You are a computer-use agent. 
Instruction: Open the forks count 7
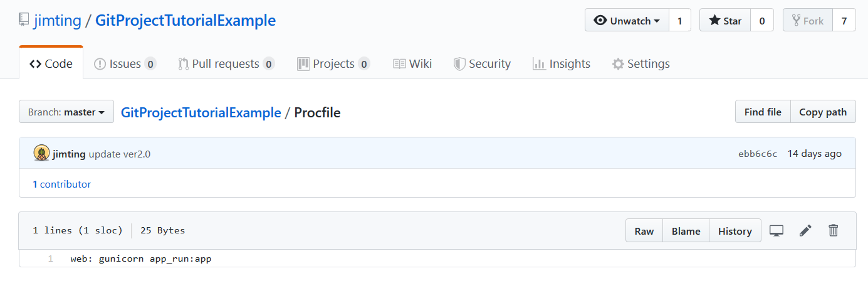pyautogui.click(x=844, y=21)
